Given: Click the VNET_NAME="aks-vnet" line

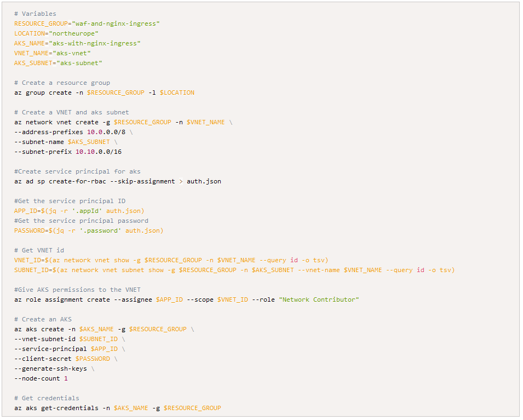Looking at the screenshot, I should 53,53.
